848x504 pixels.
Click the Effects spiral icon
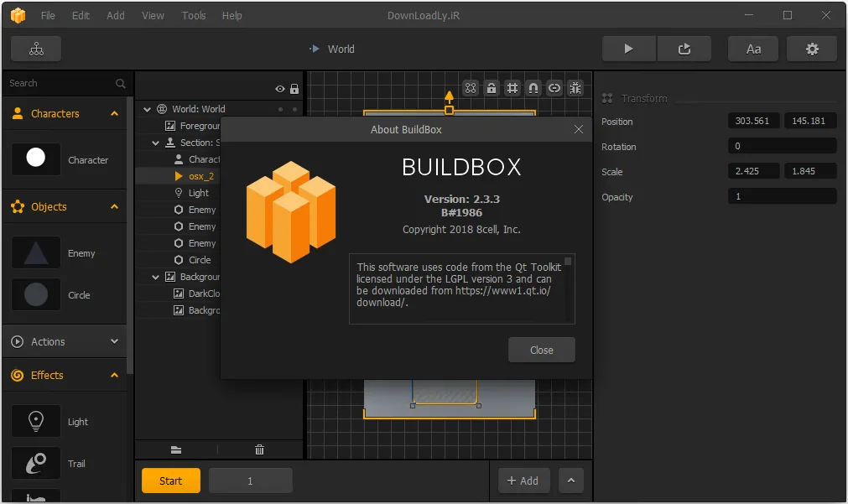pyautogui.click(x=18, y=375)
